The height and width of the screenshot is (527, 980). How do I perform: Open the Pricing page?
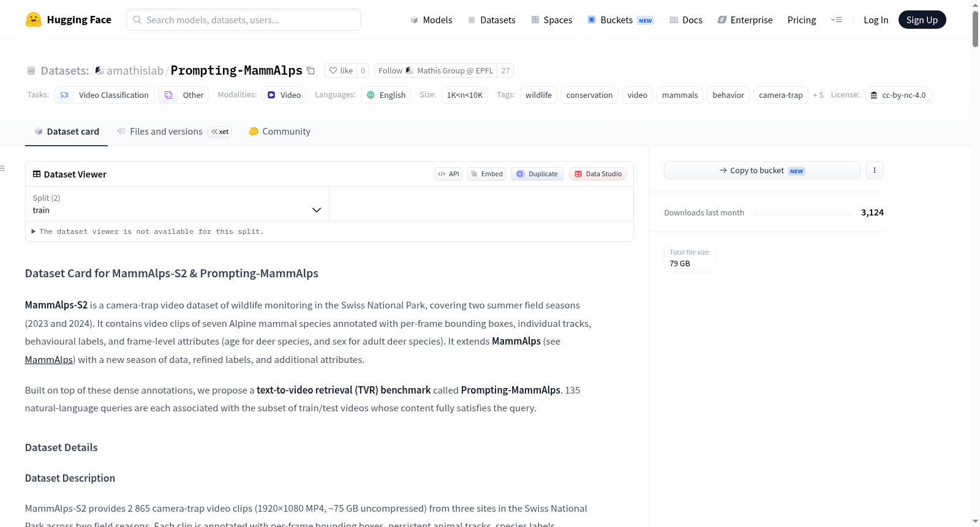802,20
